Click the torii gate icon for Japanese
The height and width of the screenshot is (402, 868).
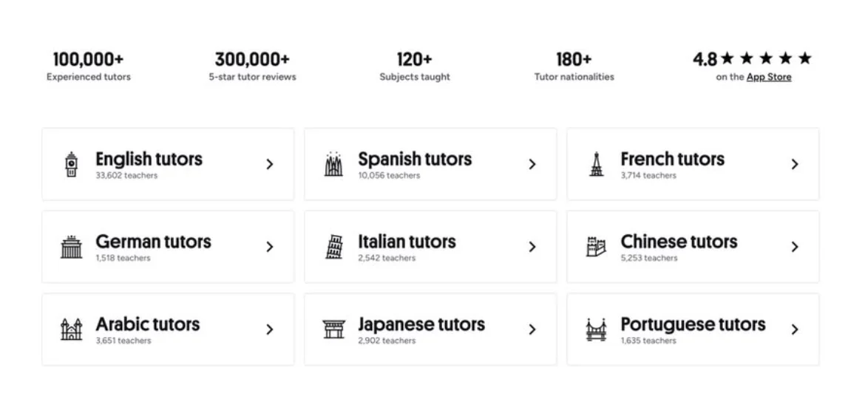pyautogui.click(x=333, y=330)
